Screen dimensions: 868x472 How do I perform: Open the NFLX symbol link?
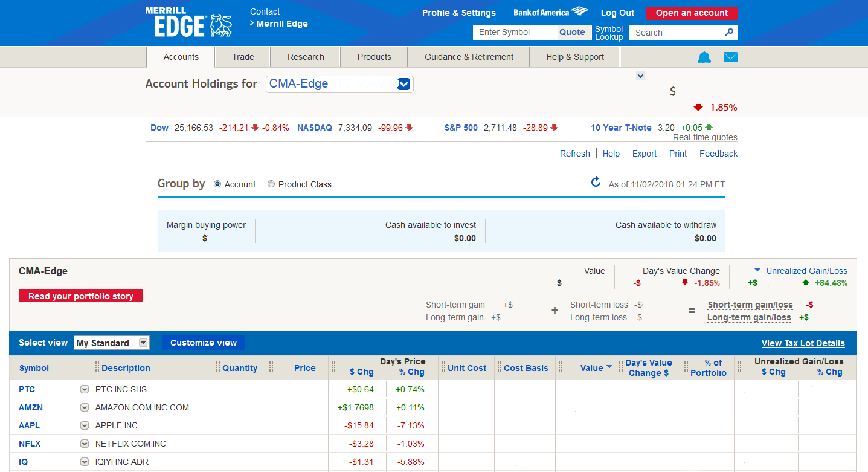point(30,444)
